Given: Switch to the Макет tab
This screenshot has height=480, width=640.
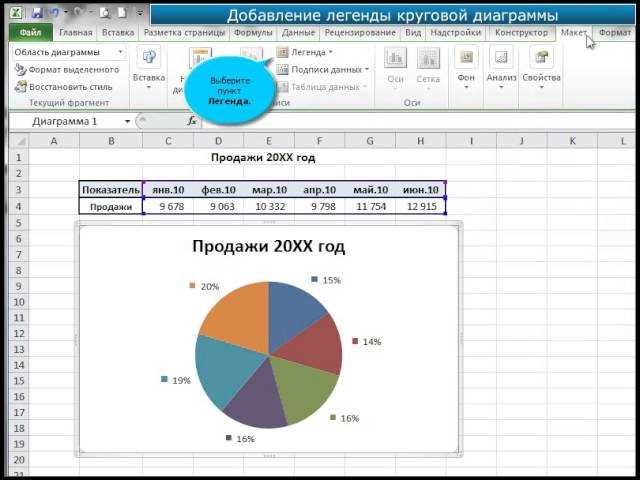Looking at the screenshot, I should (573, 33).
